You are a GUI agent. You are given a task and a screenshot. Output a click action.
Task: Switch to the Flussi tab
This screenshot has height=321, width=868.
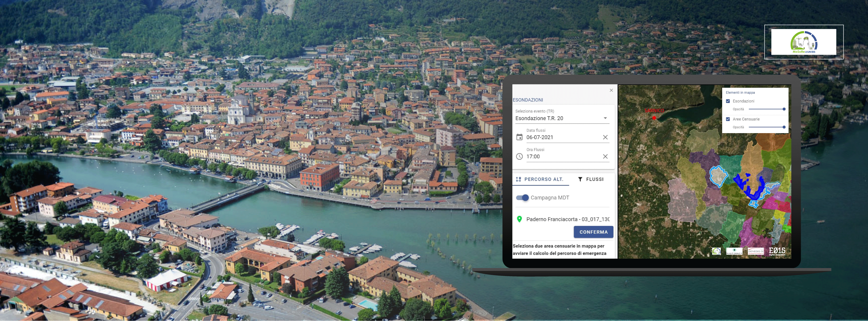tap(591, 179)
